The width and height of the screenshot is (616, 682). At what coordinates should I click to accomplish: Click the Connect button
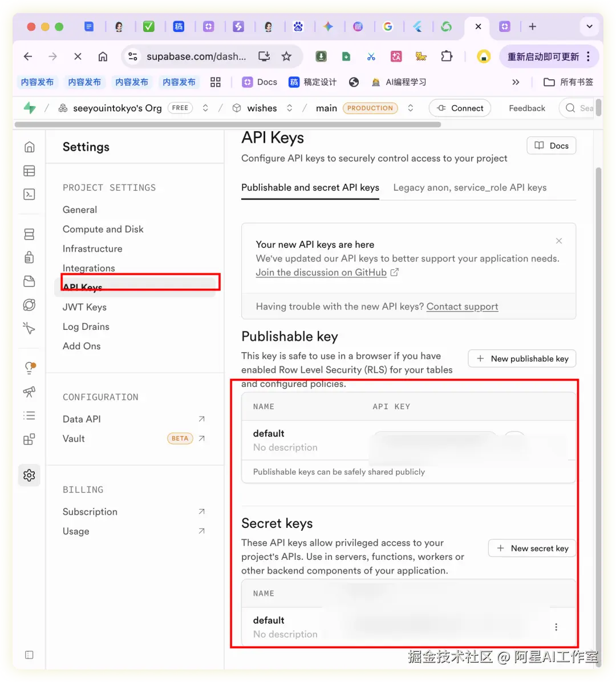tap(460, 108)
